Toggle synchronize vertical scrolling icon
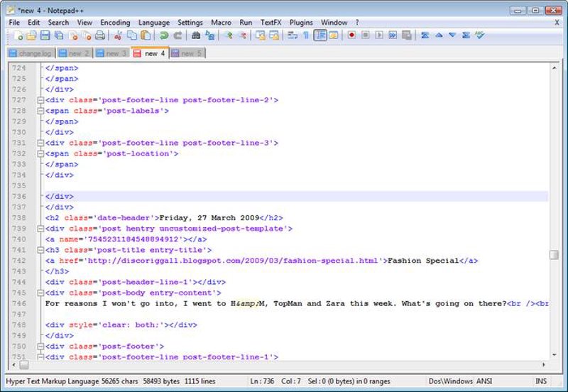568x392 pixels. (x=260, y=35)
